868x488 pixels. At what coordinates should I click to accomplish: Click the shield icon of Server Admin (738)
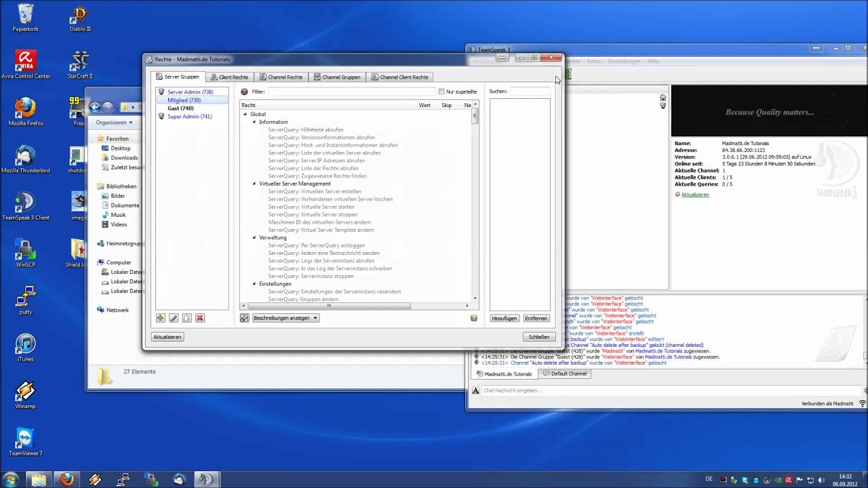pyautogui.click(x=161, y=91)
